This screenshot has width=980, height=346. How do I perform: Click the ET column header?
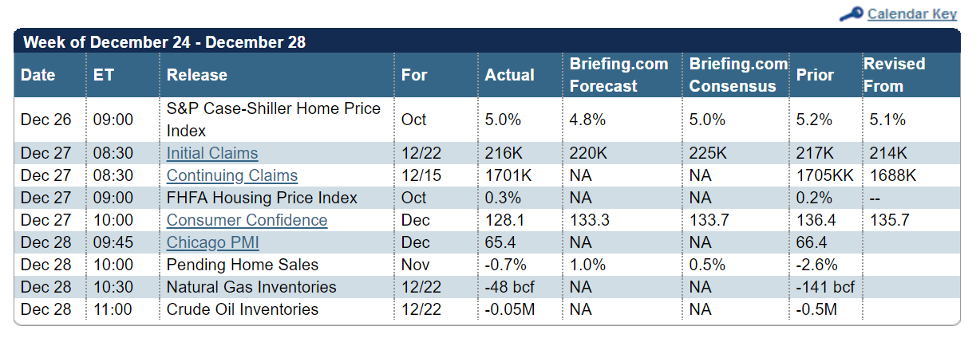tap(104, 75)
